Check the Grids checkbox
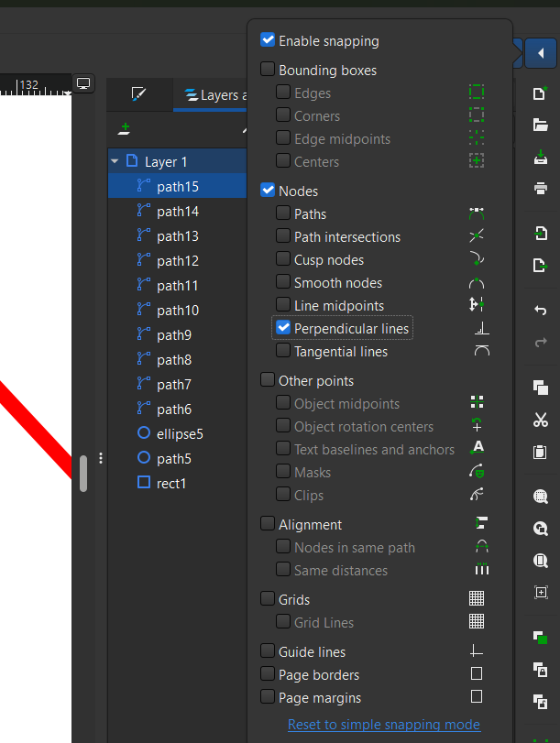 [268, 598]
